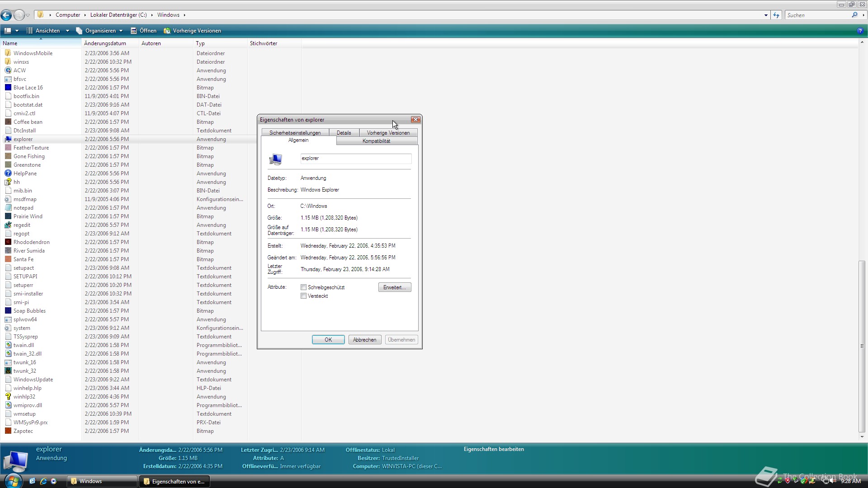
Task: Sort by the Änderungsdatum column header
Action: (x=110, y=43)
